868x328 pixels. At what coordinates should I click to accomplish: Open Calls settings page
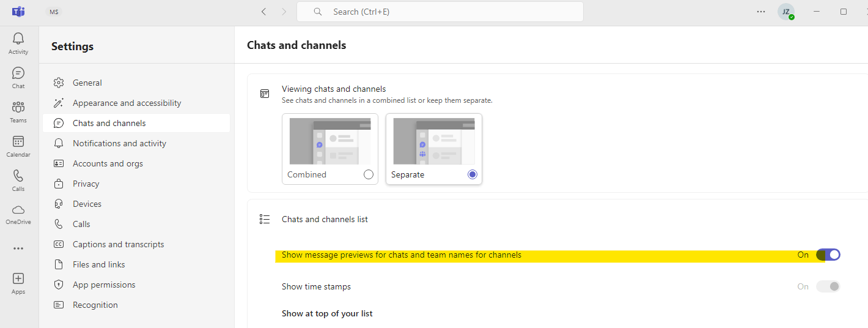[136, 224]
